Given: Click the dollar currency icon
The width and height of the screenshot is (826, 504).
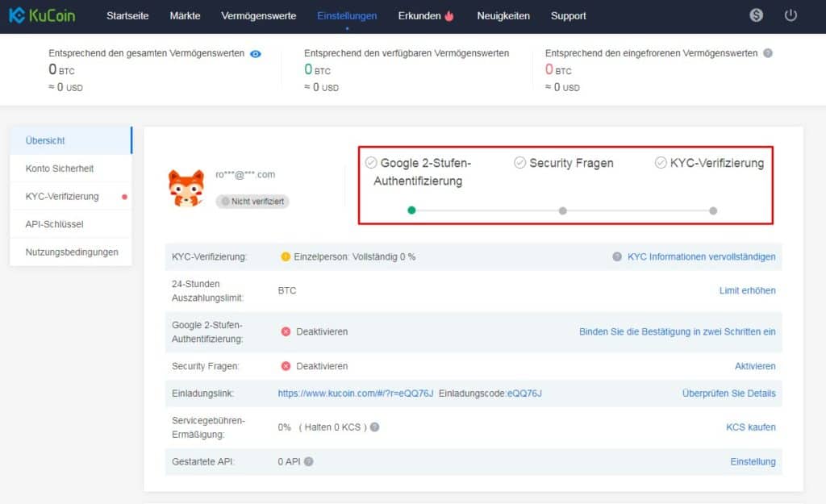Looking at the screenshot, I should click(x=756, y=15).
